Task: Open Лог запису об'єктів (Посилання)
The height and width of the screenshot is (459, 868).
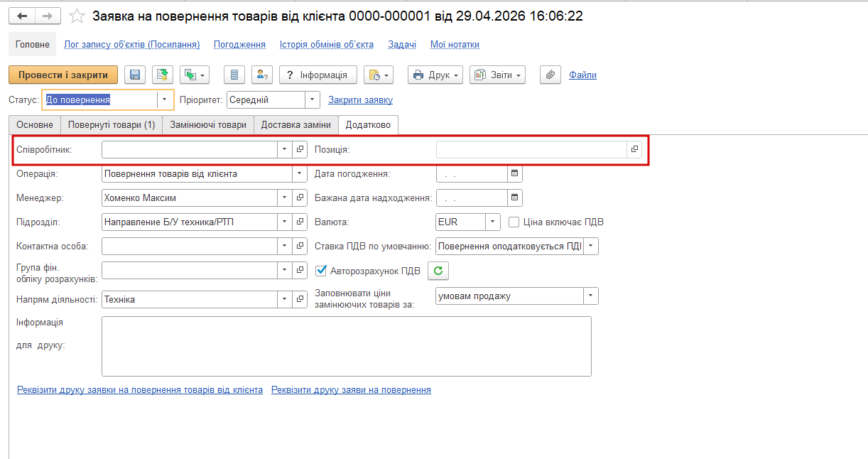Action: (x=132, y=44)
